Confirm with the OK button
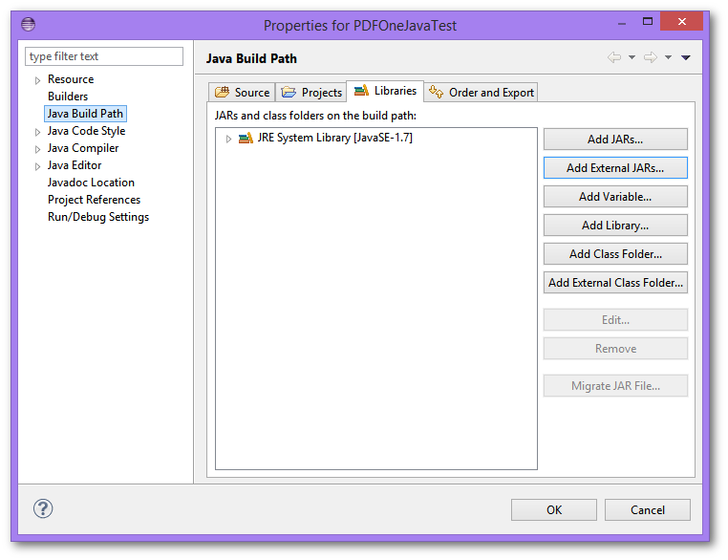 [x=554, y=510]
